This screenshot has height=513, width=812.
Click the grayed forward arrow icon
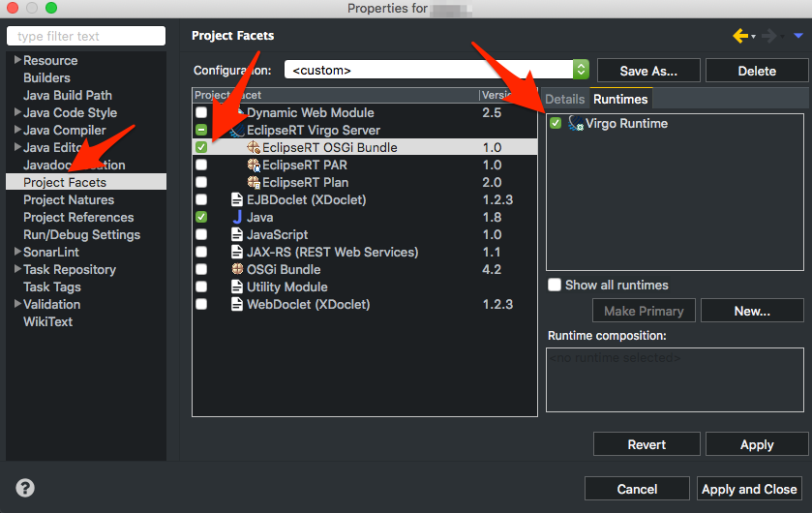[x=769, y=36]
